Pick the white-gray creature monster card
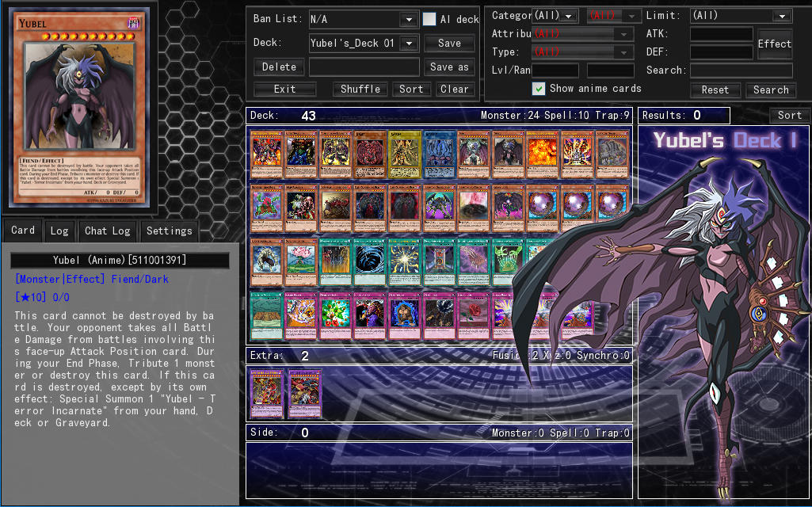This screenshot has height=507, width=812. 266,262
